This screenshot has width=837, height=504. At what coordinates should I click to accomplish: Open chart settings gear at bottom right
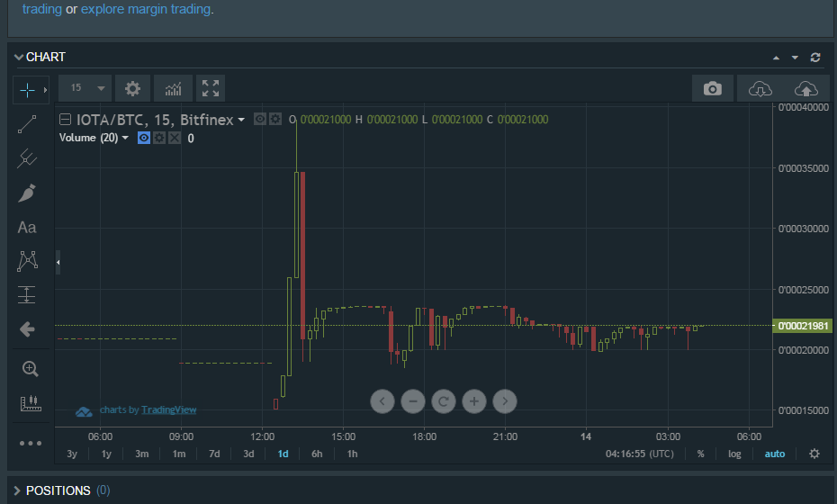click(x=814, y=454)
